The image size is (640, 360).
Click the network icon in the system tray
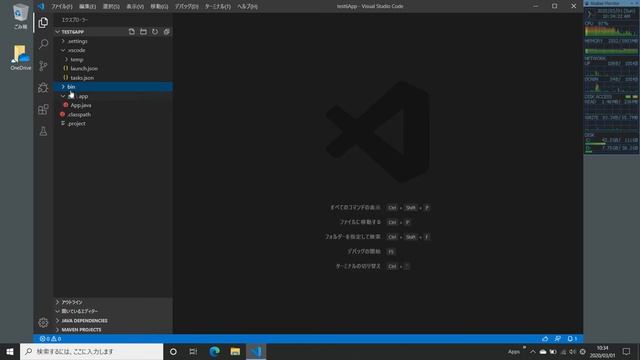(x=563, y=352)
